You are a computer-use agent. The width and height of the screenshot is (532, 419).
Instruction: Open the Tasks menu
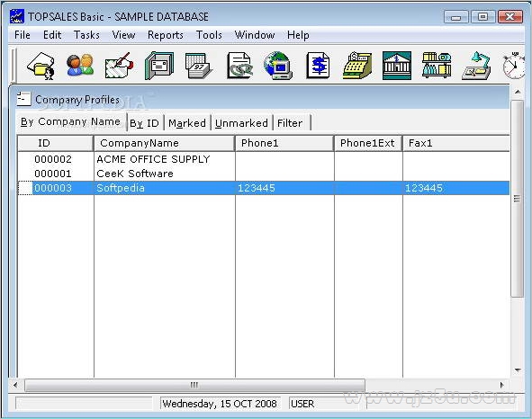coord(86,35)
